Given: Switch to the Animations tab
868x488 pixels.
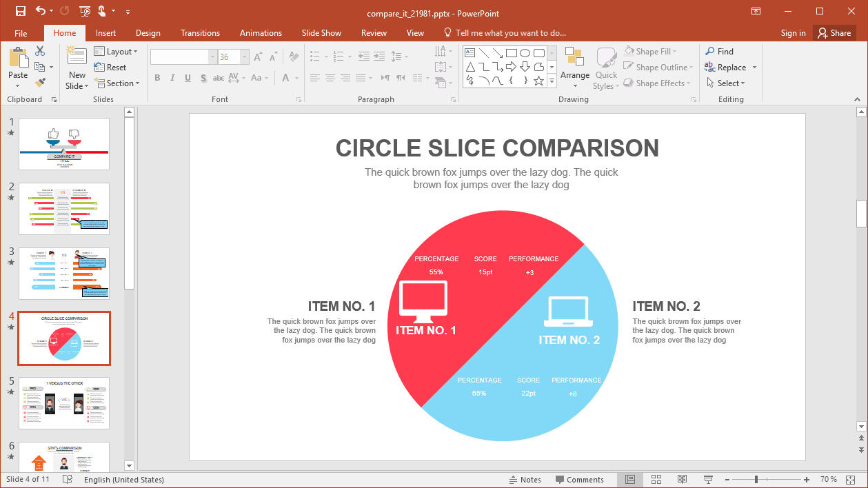Looking at the screenshot, I should [261, 33].
